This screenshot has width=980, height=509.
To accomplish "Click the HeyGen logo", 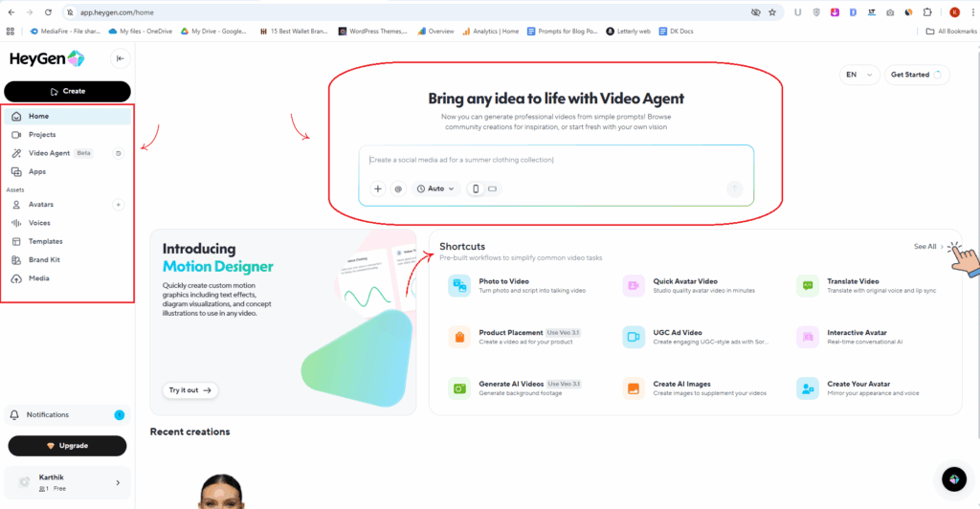I will 47,58.
